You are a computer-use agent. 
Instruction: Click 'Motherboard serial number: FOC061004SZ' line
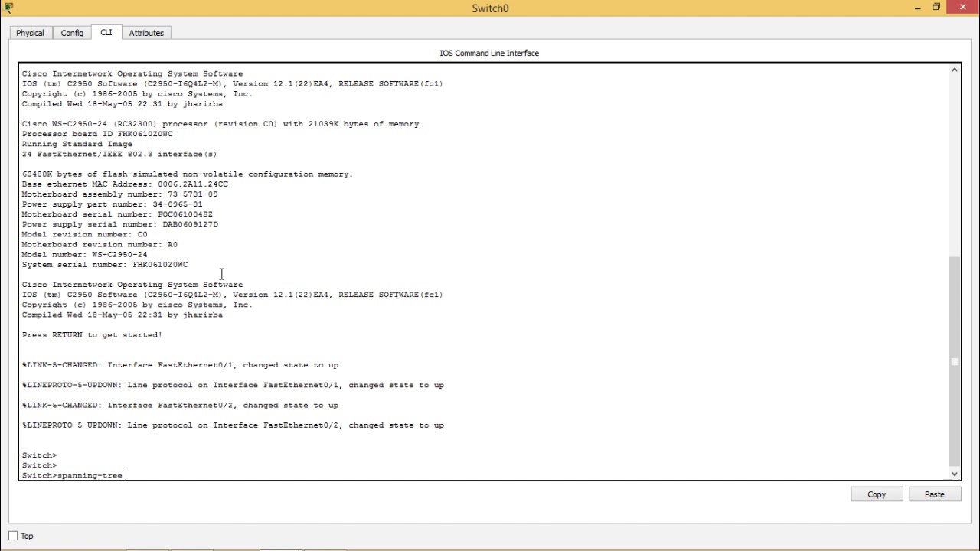pos(117,214)
